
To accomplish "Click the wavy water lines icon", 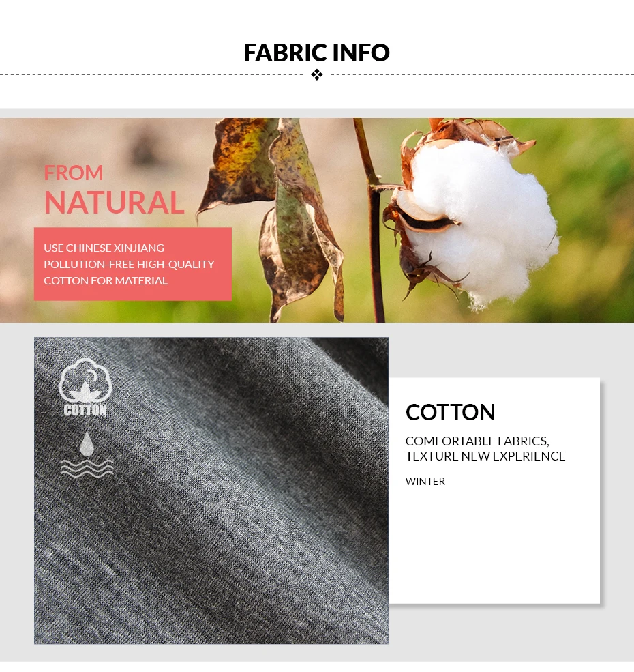I will pos(87,468).
